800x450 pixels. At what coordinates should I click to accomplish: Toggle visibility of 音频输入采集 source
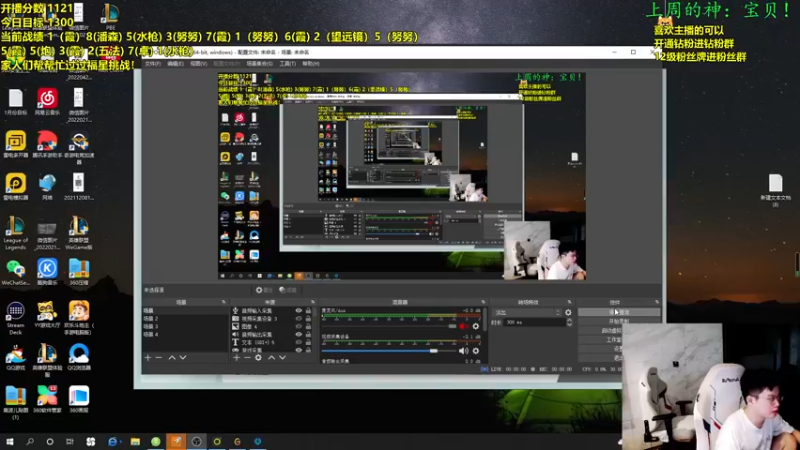pyautogui.click(x=298, y=310)
